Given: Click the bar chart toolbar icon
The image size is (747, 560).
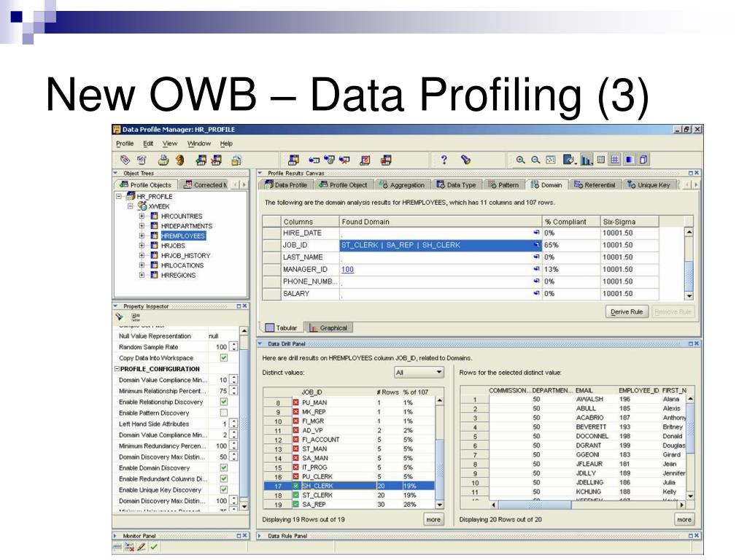Looking at the screenshot, I should point(587,160).
